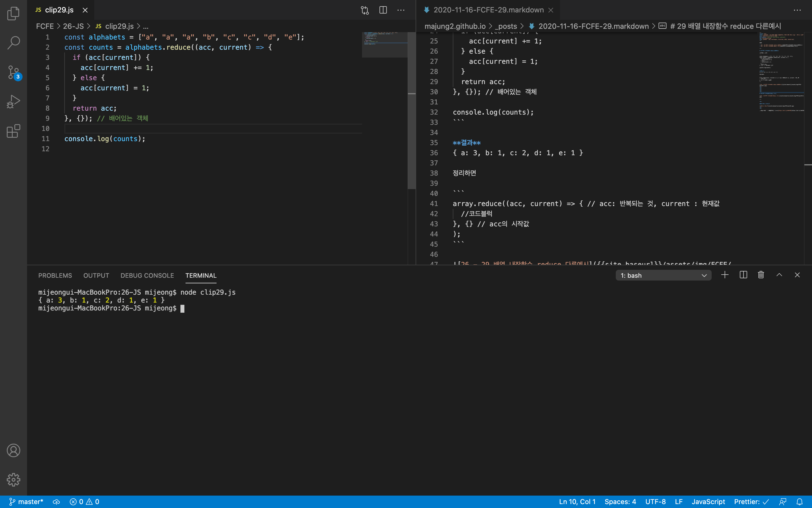Viewport: 812px width, 508px height.
Task: Click the Synchronize Changes cloud icon
Action: click(x=56, y=502)
